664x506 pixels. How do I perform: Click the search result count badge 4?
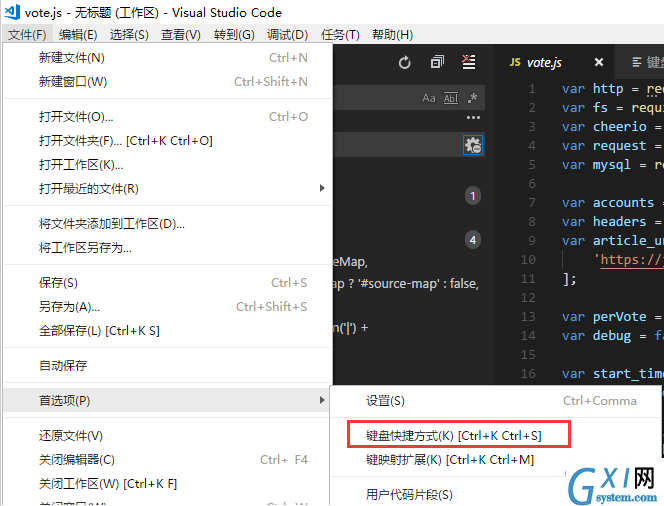click(x=473, y=240)
